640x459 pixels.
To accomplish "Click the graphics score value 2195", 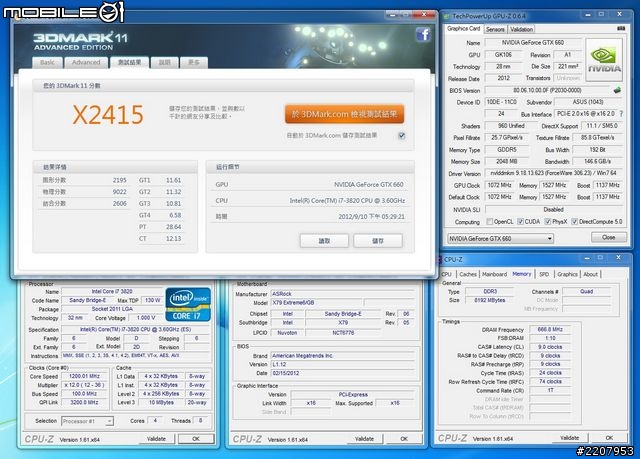I will coord(119,180).
